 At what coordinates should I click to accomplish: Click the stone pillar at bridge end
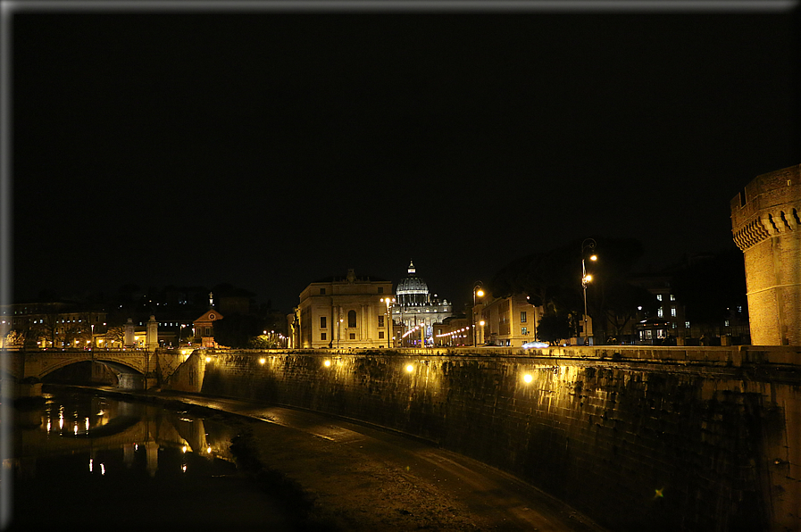coord(153,331)
